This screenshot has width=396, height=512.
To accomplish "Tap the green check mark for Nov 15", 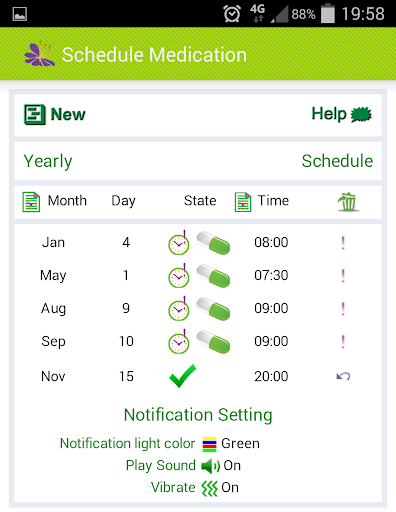I will (x=183, y=376).
